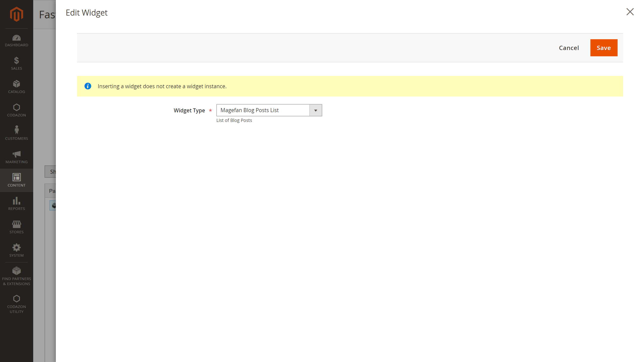The image size is (644, 362).
Task: Cancel editing the widget
Action: tap(569, 48)
